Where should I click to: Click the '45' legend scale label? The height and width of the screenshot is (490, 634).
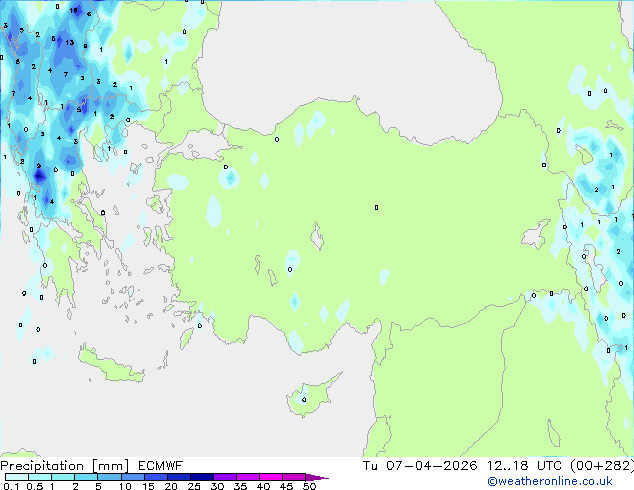tap(286, 486)
